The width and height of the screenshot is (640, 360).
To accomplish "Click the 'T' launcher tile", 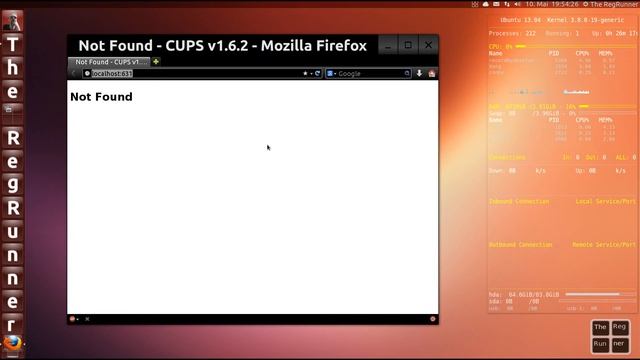I will (12, 44).
